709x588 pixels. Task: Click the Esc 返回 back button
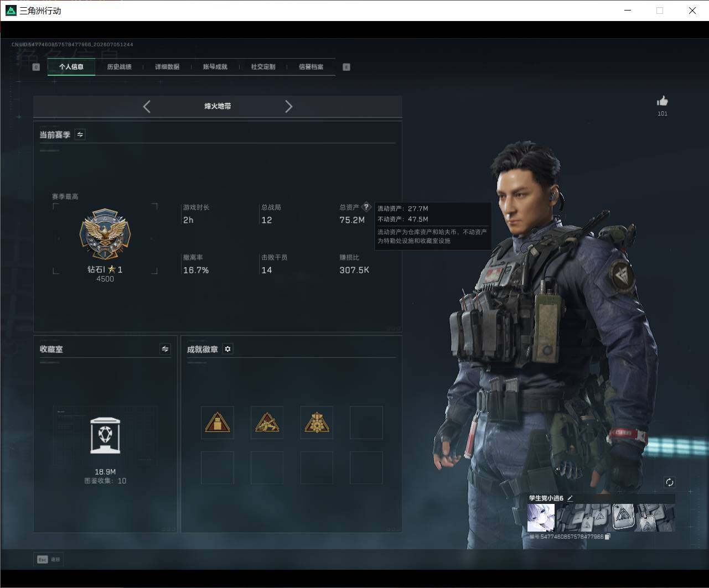click(x=48, y=559)
